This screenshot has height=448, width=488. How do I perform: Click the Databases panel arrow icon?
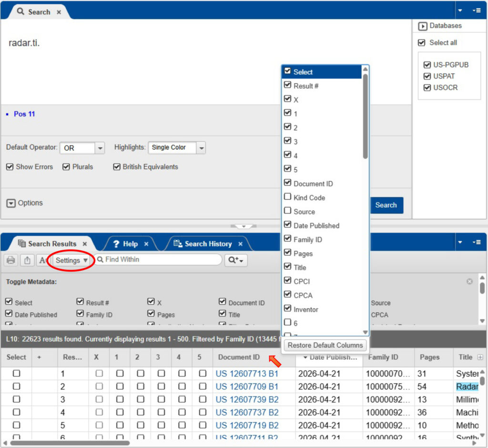point(422,26)
